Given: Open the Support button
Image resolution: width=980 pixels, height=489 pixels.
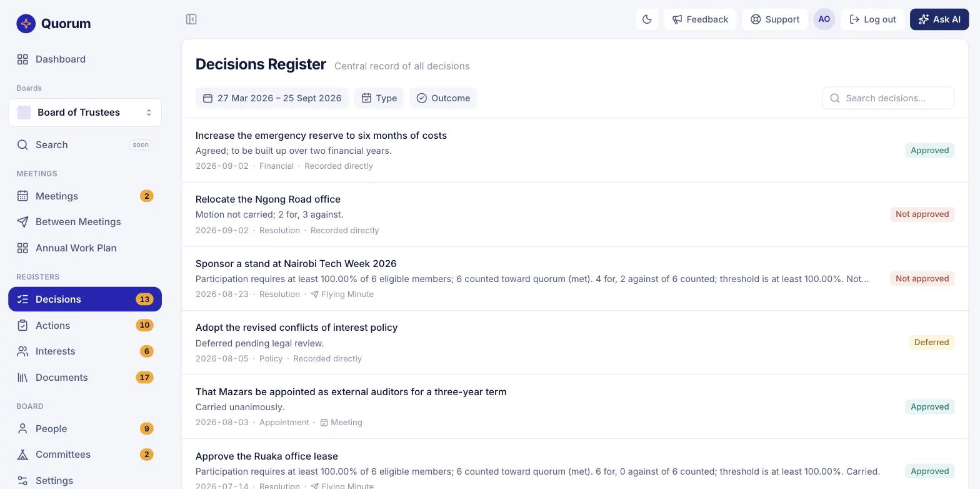Looking at the screenshot, I should click(x=775, y=19).
